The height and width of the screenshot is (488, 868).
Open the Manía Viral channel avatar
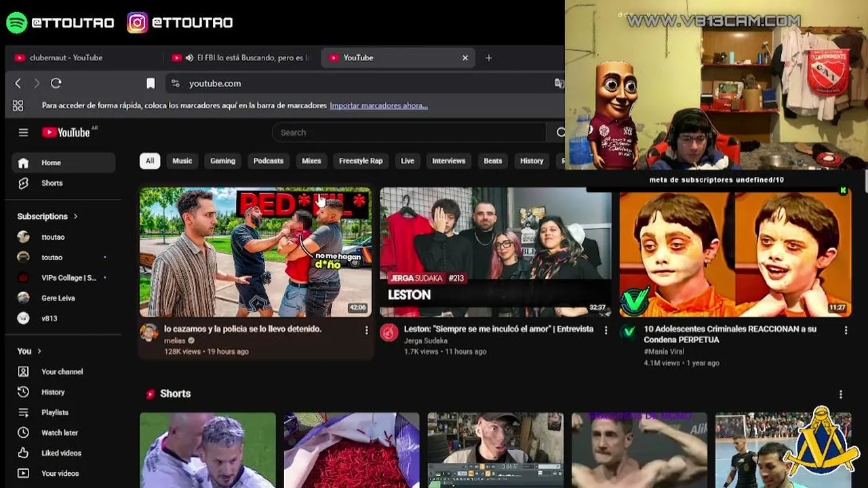pos(629,332)
